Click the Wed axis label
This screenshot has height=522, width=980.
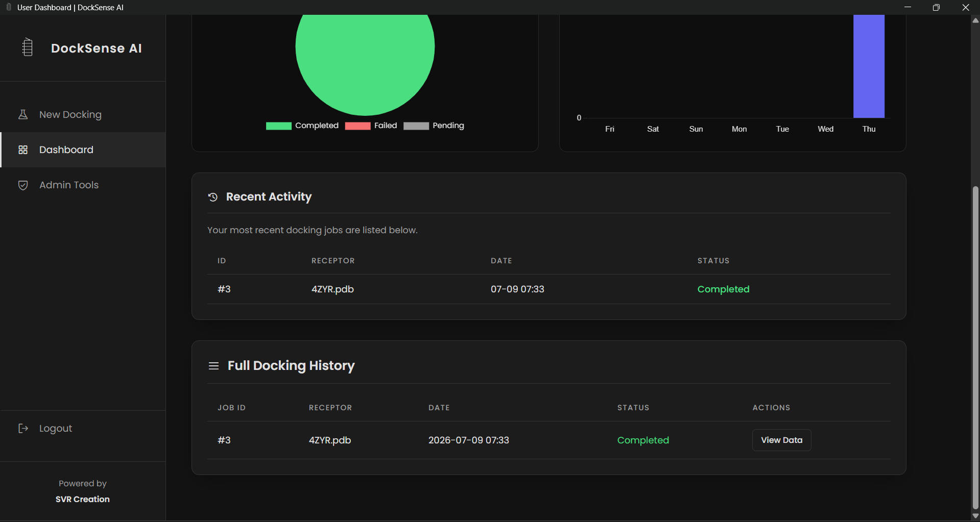[825, 129]
